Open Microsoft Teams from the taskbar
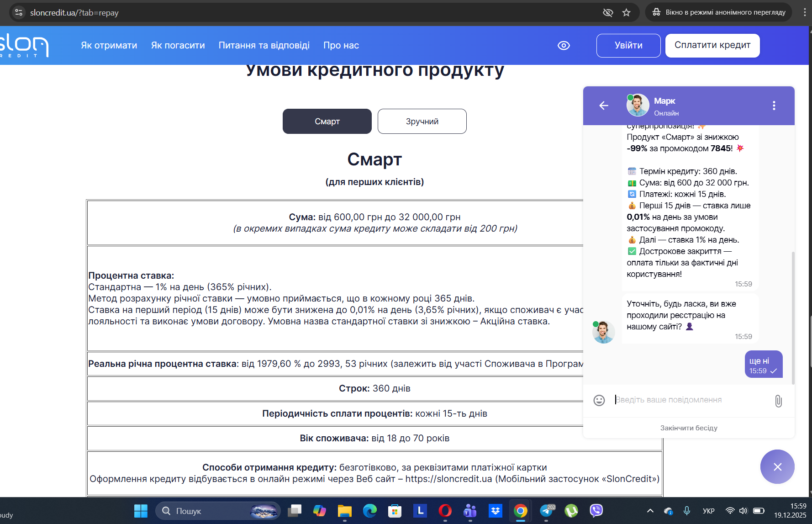The width and height of the screenshot is (812, 524). click(x=470, y=511)
